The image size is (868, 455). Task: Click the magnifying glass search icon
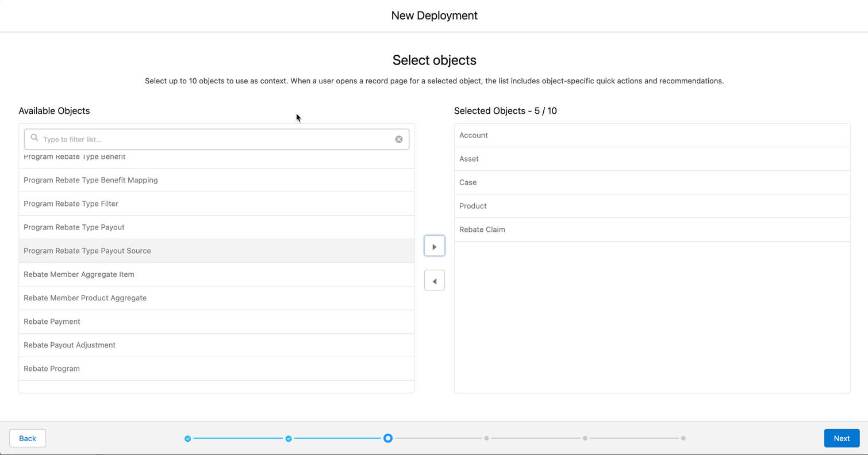(34, 138)
